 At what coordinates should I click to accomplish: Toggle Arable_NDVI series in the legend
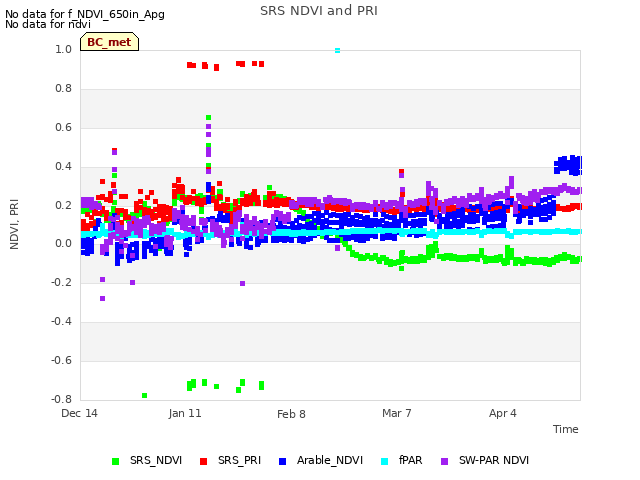[x=320, y=460]
